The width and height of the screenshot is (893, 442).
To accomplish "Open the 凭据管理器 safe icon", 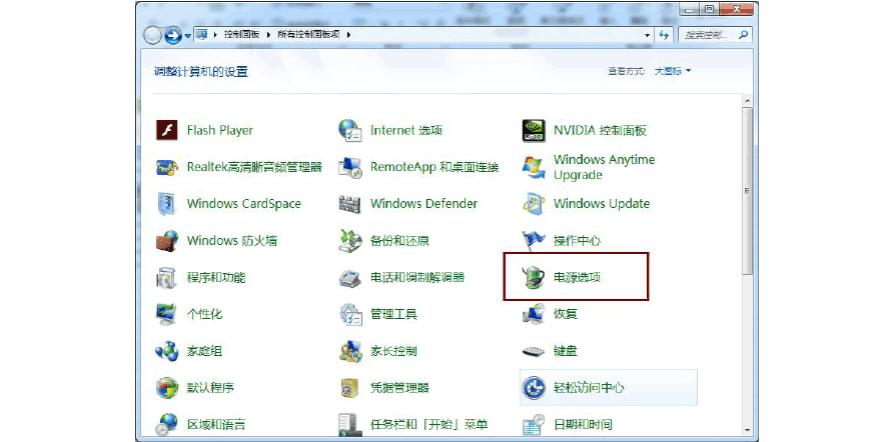I will click(x=350, y=388).
